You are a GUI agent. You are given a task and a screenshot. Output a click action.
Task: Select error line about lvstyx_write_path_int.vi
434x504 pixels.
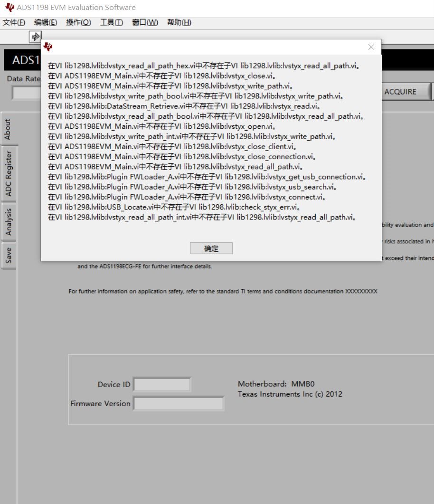(x=192, y=136)
